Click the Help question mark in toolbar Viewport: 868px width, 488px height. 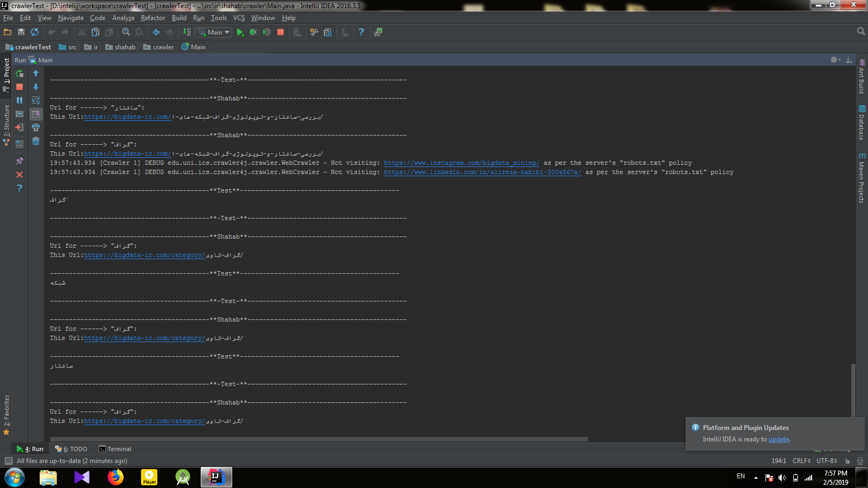[361, 32]
